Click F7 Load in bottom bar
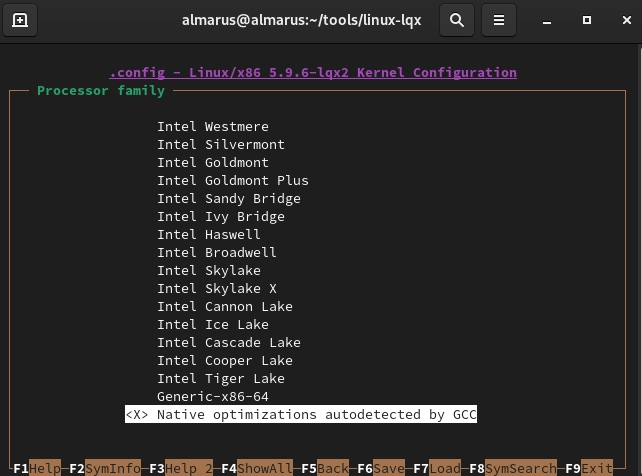The height and width of the screenshot is (476, 642). 437,467
